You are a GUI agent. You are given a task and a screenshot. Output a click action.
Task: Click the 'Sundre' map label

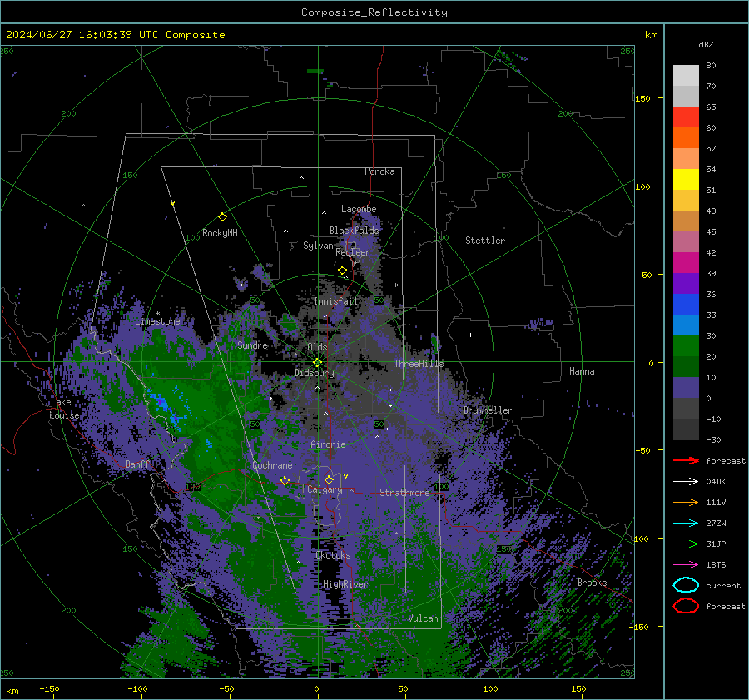252,345
